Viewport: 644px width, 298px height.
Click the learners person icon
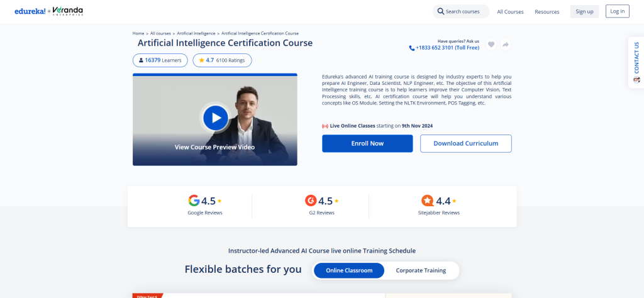(142, 60)
